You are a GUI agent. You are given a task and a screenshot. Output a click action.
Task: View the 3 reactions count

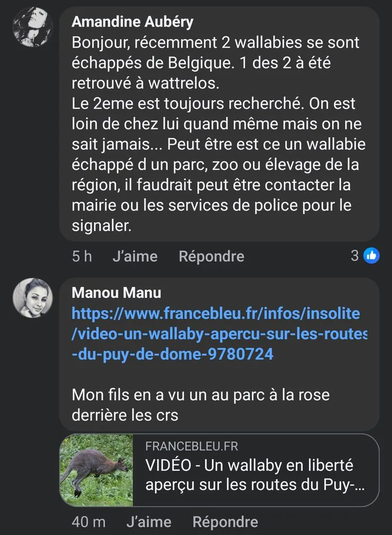tap(355, 255)
